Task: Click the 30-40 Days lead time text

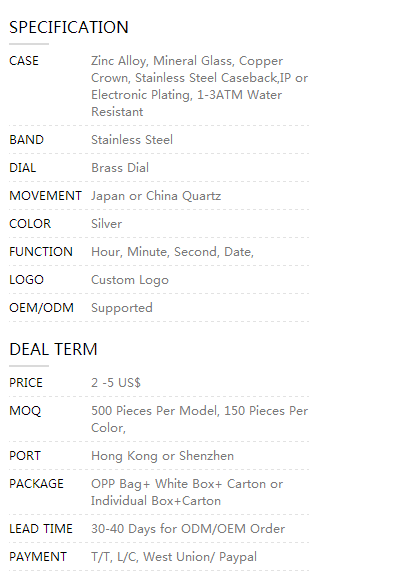Action: pyautogui.click(x=188, y=529)
